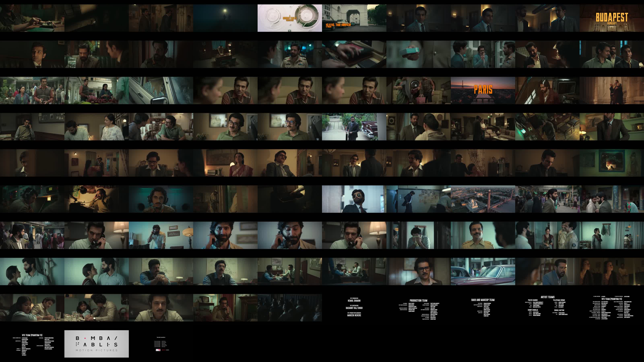
Task: Select the PARIS sunset title frame
Action: point(483,90)
